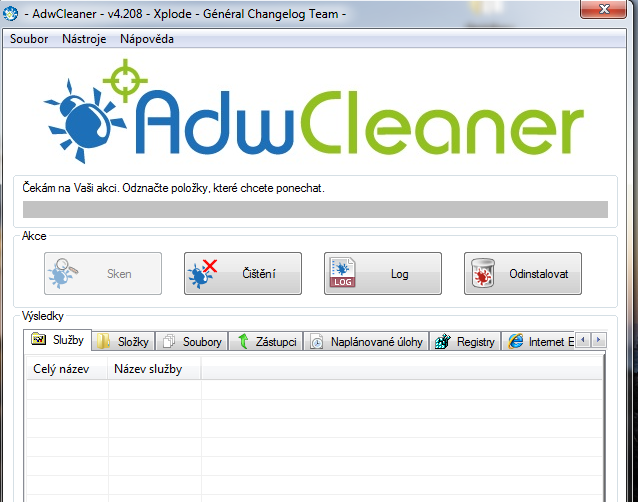
Task: Click the greyed-out Sken button
Action: (103, 273)
